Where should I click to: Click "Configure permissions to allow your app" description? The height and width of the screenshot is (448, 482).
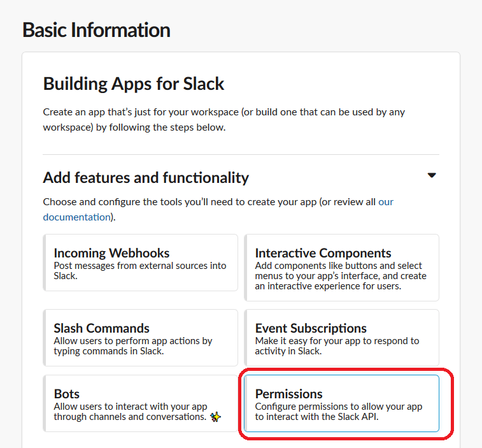coord(338,412)
